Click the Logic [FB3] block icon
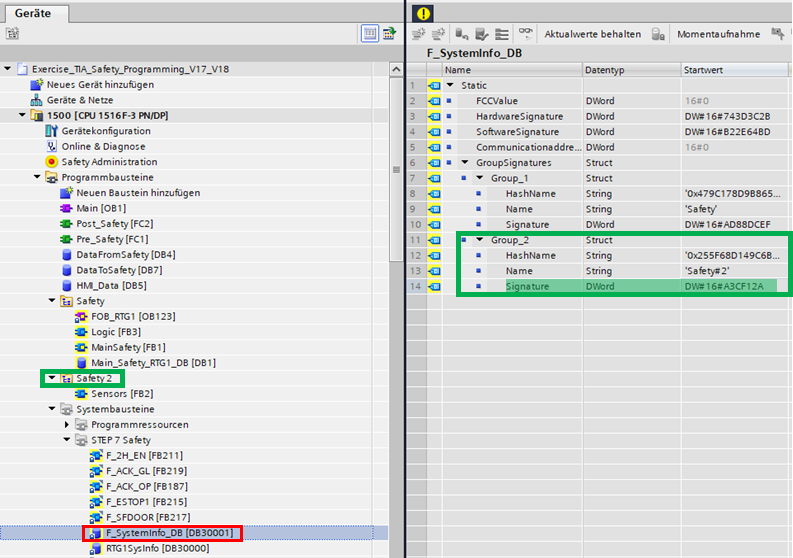Image resolution: width=793 pixels, height=558 pixels. point(81,332)
